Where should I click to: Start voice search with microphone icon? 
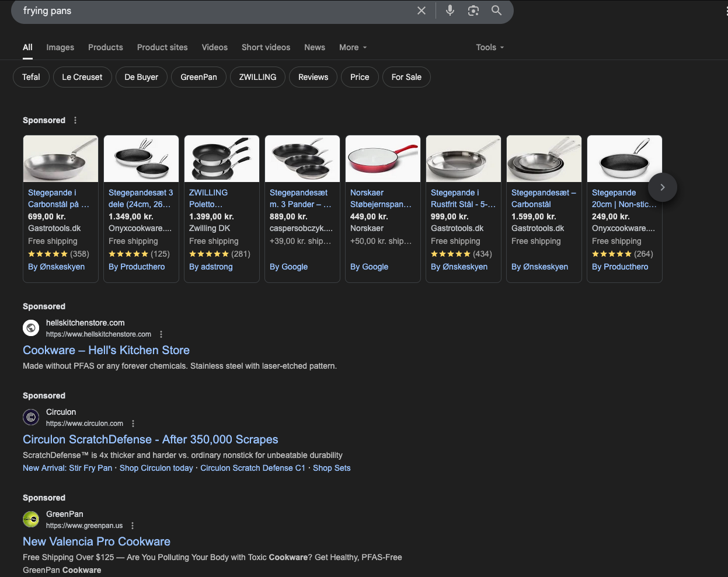point(450,11)
